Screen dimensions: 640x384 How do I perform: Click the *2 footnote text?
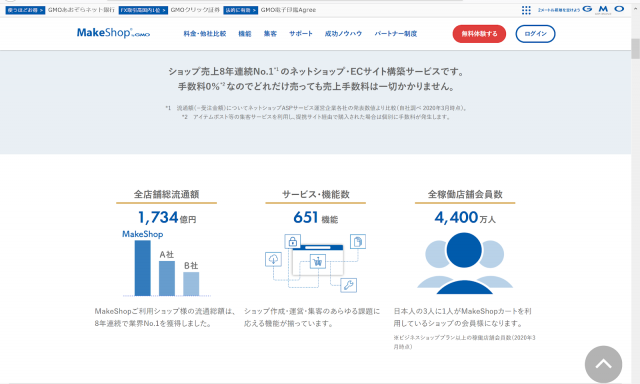coord(316,117)
